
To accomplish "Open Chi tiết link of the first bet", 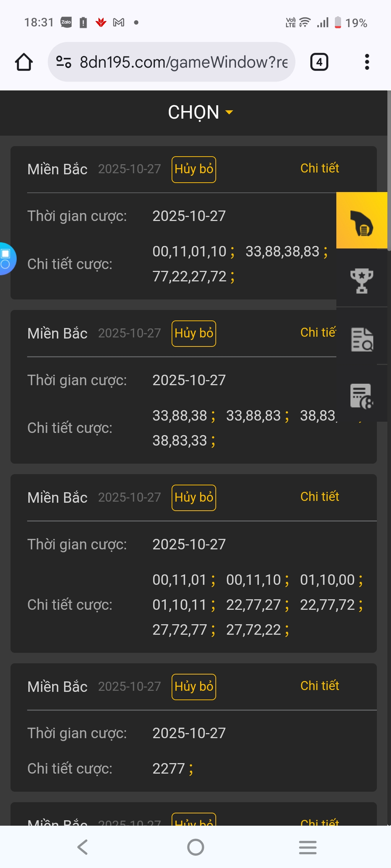I will [320, 169].
